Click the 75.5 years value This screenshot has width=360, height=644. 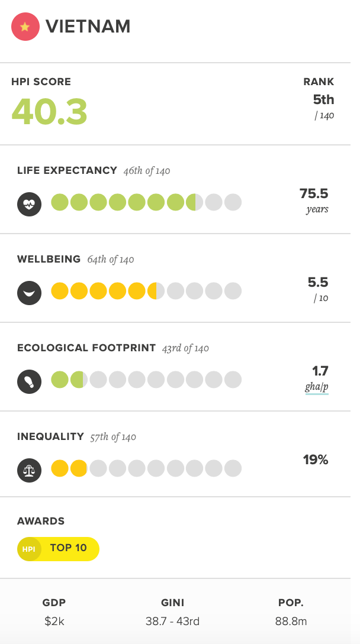pos(314,194)
